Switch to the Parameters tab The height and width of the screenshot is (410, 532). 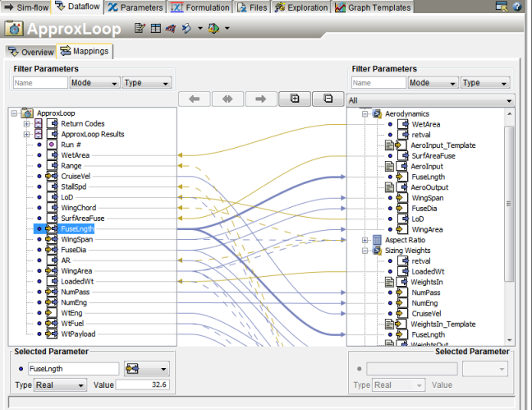tap(135, 7)
